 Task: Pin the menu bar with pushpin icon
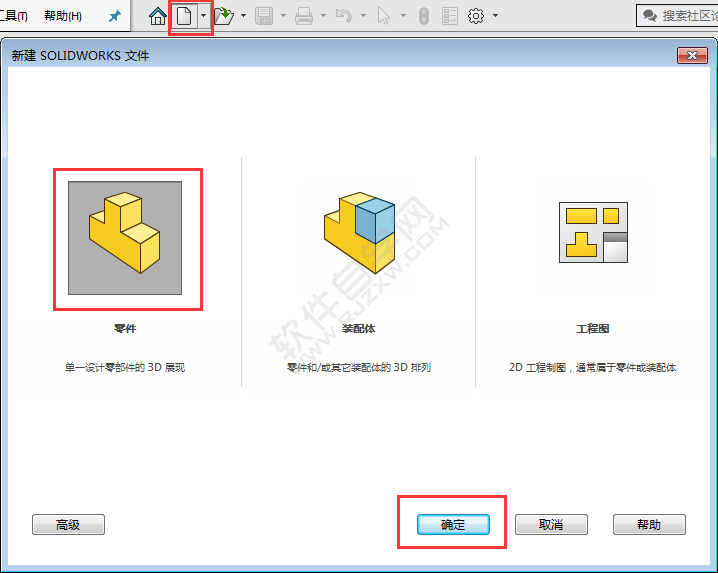click(x=115, y=16)
